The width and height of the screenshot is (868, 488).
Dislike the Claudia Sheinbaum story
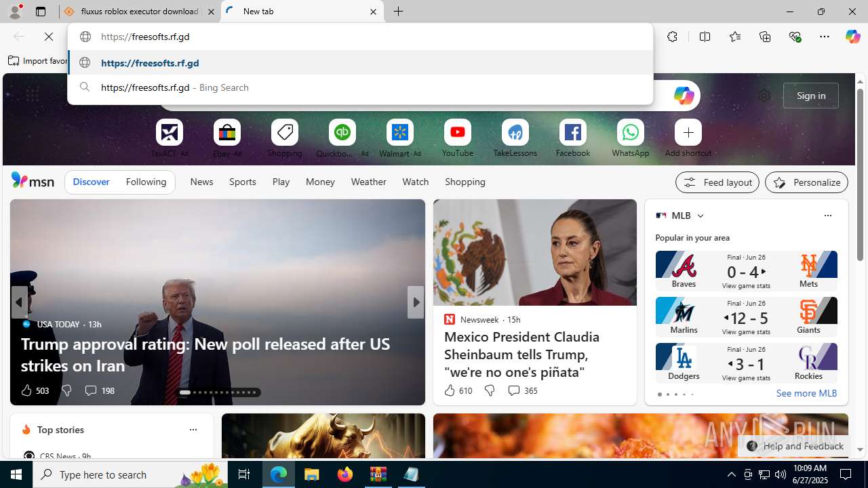point(489,390)
